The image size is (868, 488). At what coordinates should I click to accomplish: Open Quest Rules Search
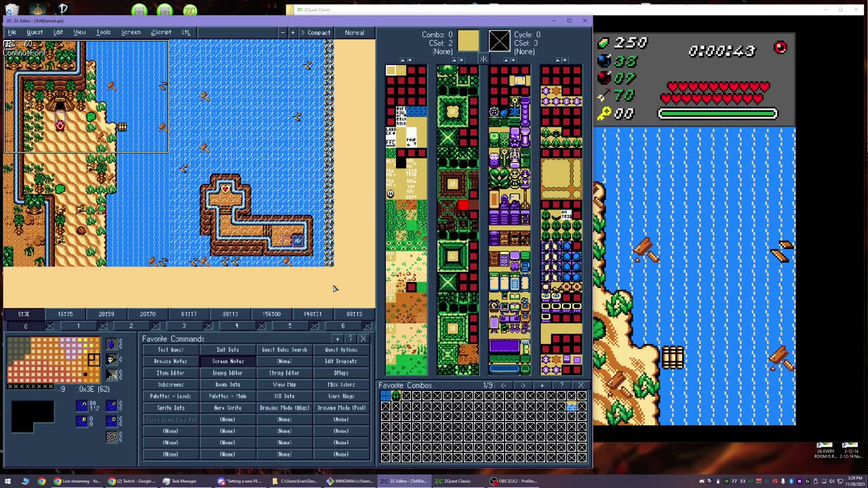[284, 350]
